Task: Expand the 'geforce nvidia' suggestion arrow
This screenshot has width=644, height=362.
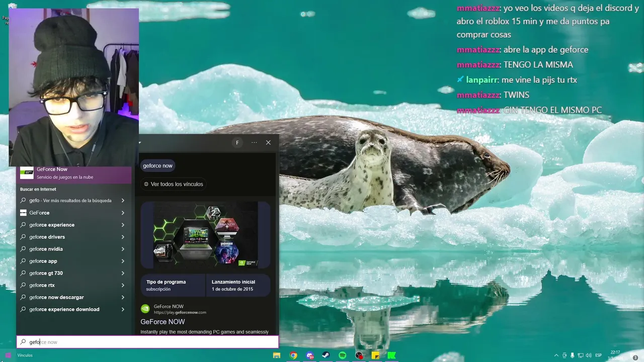Action: coord(123,249)
